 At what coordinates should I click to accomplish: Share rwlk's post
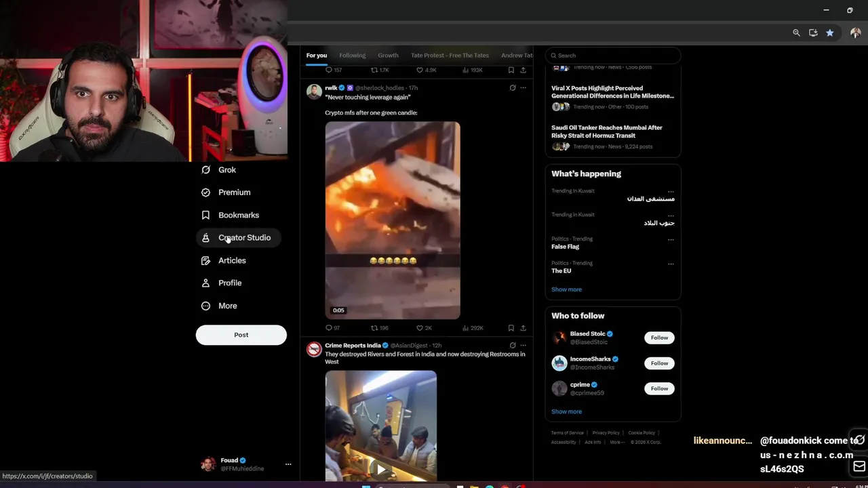pos(523,328)
